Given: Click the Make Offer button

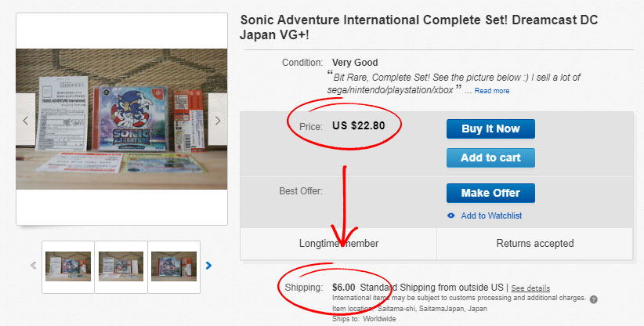Looking at the screenshot, I should [x=490, y=193].
